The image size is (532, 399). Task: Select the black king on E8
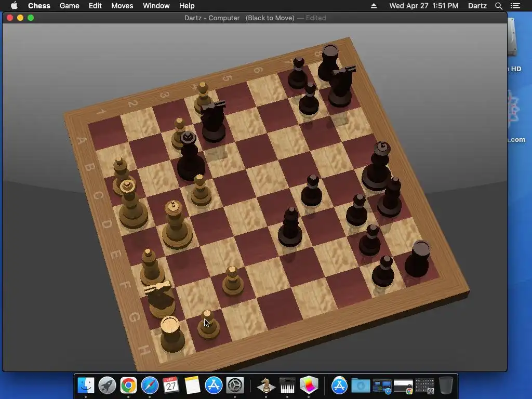(x=377, y=166)
